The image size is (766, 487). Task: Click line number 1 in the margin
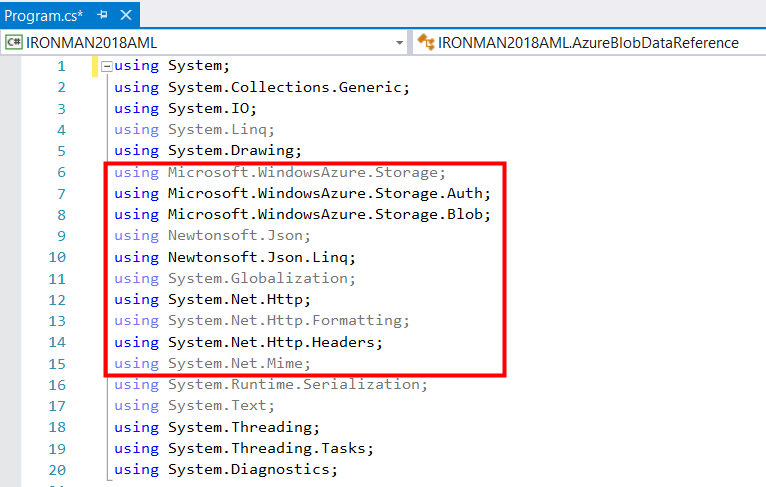(61, 66)
